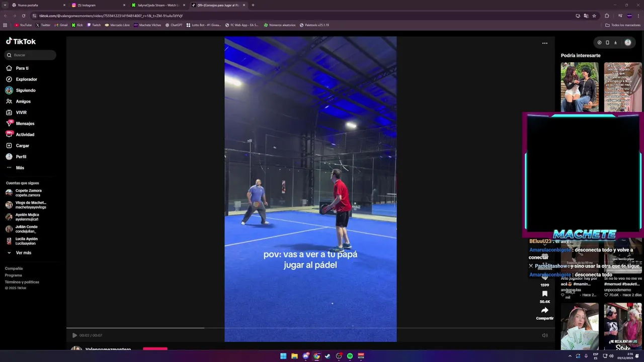Click the address bar URL
Image resolution: width=644 pixels, height=362 pixels.
111,16
